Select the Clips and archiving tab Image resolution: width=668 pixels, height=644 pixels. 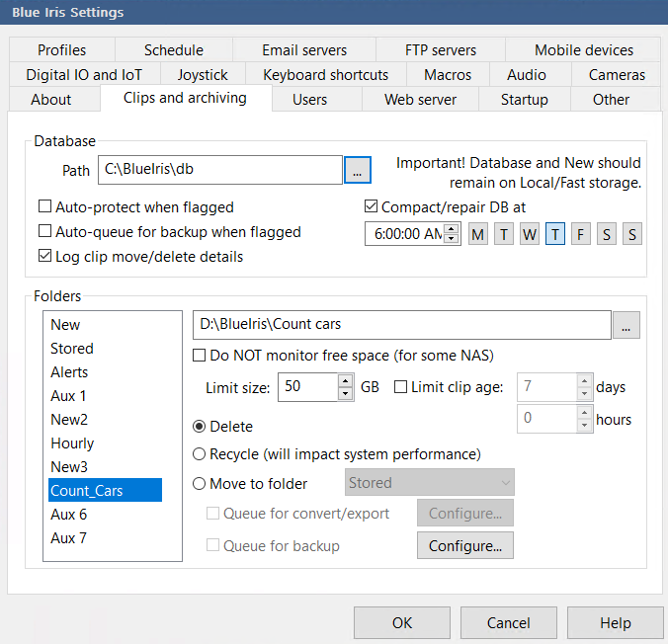185,98
